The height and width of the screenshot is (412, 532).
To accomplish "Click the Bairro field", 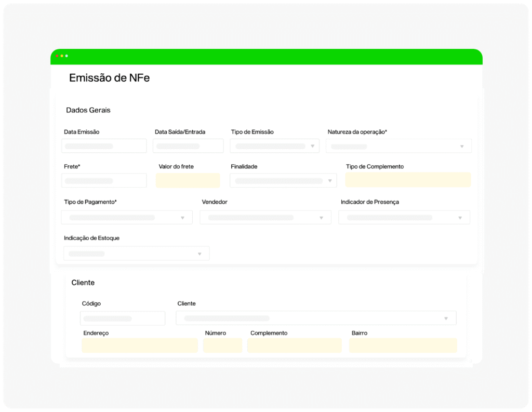I will 403,345.
